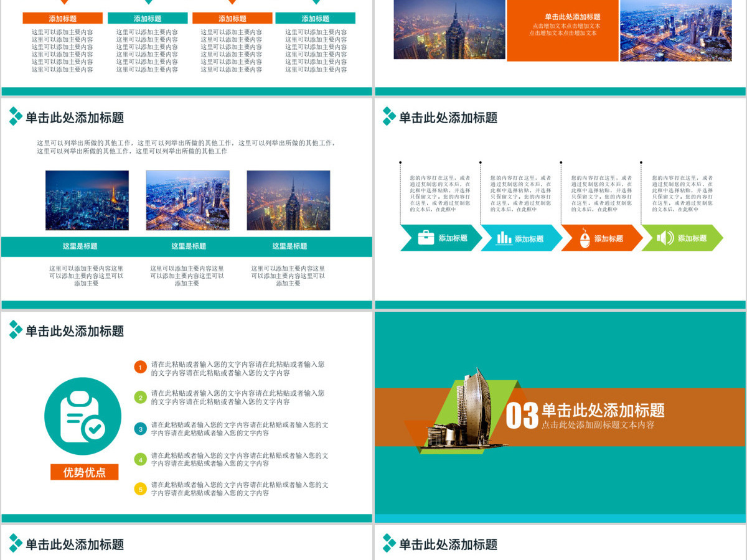Click the 添加标题 text on the cyan chart arrow
Viewport: 747px width, 560px height.
click(x=529, y=239)
